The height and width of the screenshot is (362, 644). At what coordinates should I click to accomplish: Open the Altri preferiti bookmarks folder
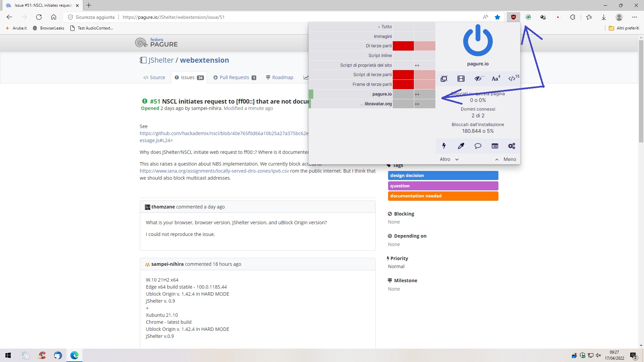click(x=624, y=28)
